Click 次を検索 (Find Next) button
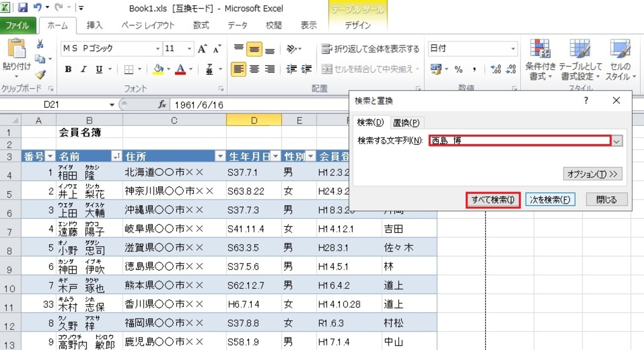 (x=550, y=200)
